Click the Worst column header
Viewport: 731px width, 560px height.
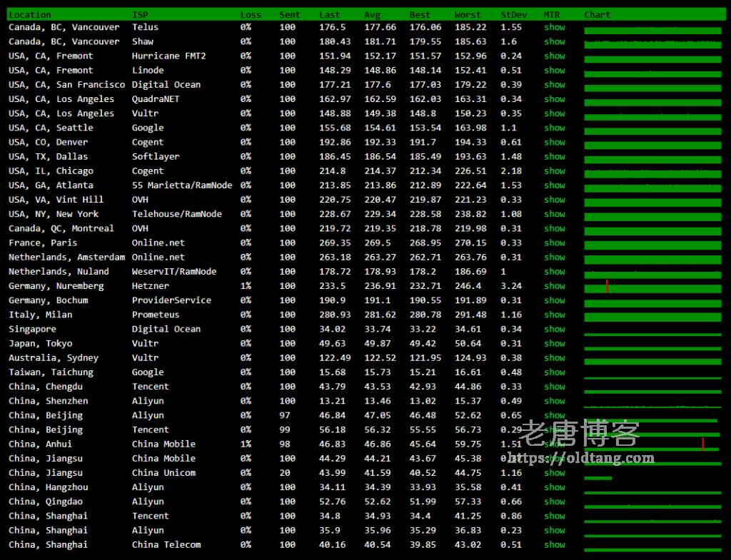pos(468,14)
